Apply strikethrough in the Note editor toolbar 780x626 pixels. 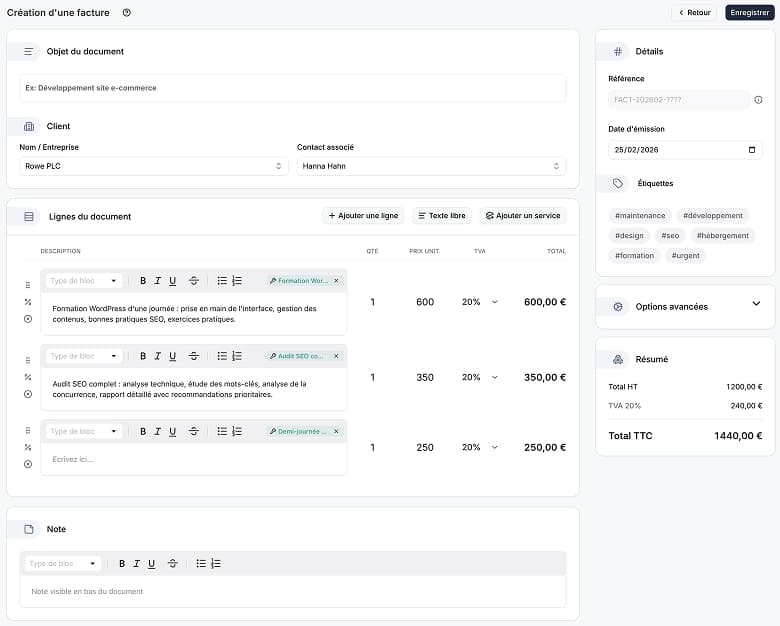pos(172,564)
